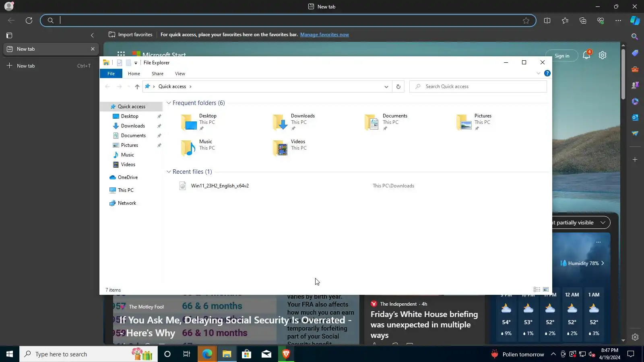Click taskbar Type here to search box
644x362 pixels.
click(x=89, y=354)
